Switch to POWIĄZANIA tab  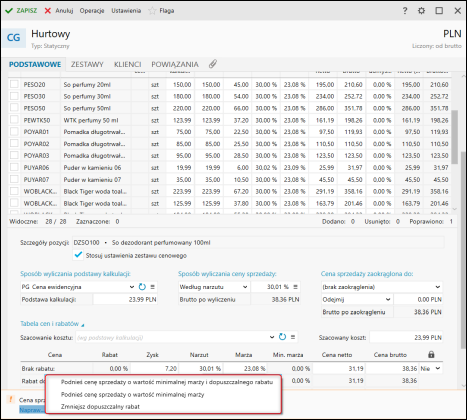click(175, 64)
